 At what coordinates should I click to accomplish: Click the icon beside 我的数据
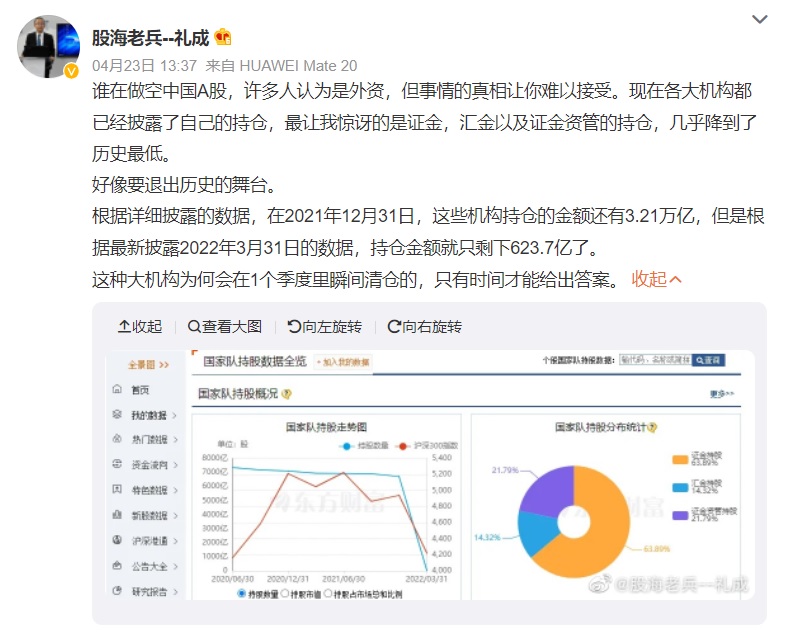point(117,414)
